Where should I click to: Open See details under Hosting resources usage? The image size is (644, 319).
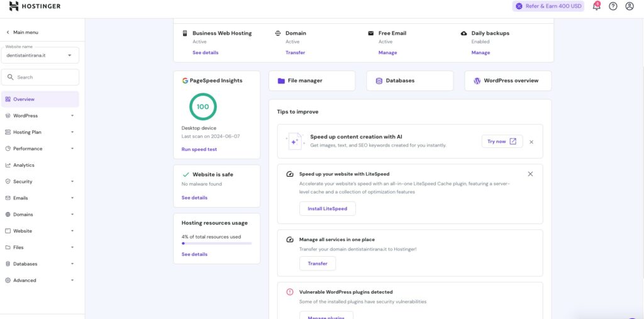point(194,254)
